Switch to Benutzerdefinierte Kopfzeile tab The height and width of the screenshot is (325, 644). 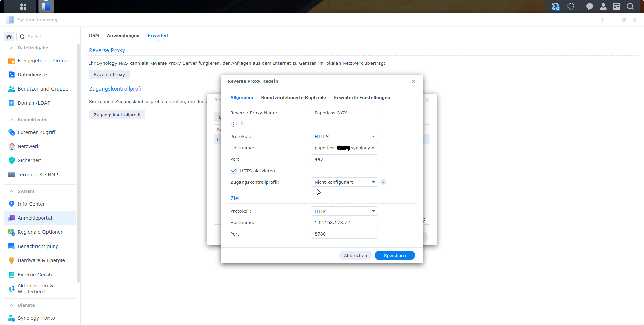point(293,97)
